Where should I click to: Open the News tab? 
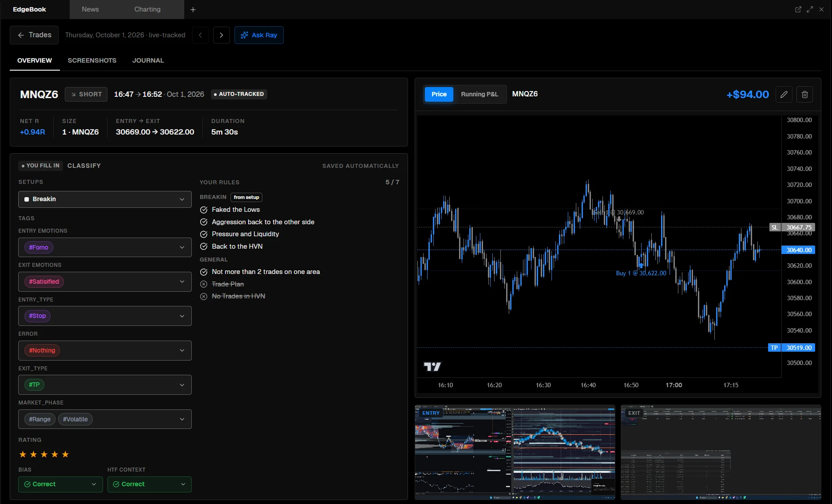click(90, 9)
